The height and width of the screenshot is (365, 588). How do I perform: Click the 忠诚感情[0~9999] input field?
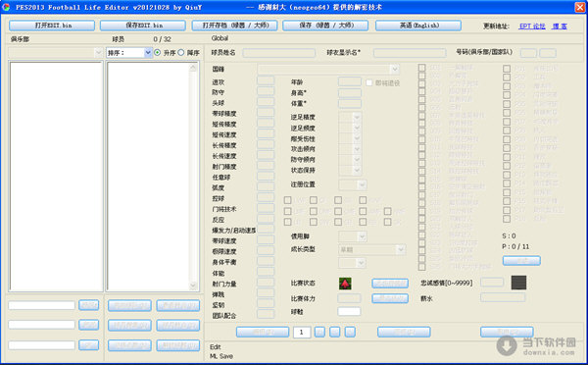tap(492, 282)
